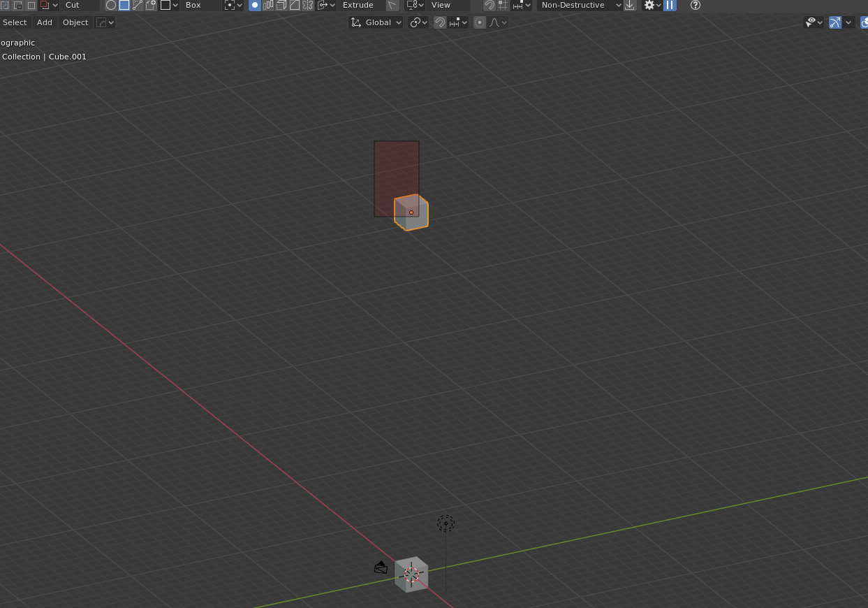
Task: Select the Custom shape tool
Action: coord(150,5)
